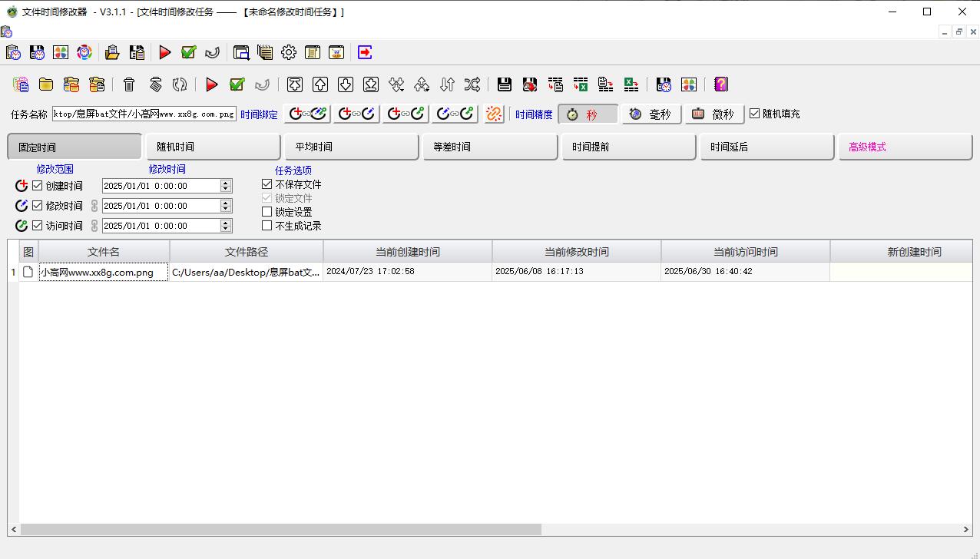
Task: Click file name cell 小高网www.xx8g.com.png
Action: click(104, 272)
